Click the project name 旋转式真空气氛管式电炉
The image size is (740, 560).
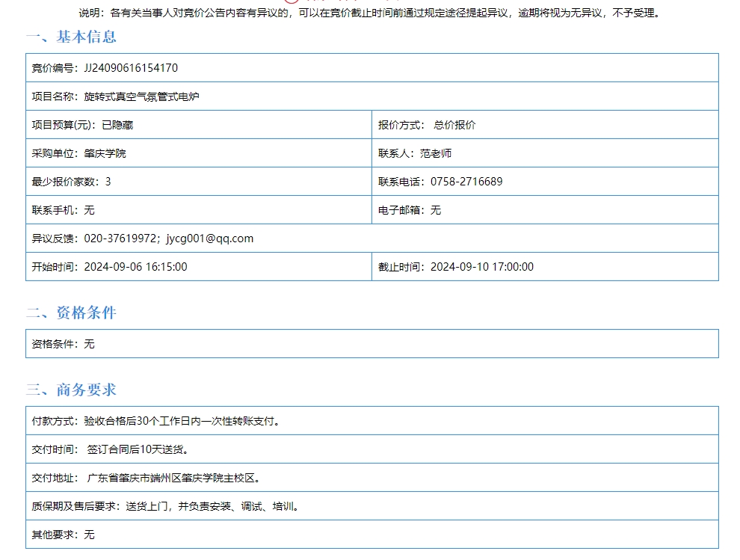141,96
